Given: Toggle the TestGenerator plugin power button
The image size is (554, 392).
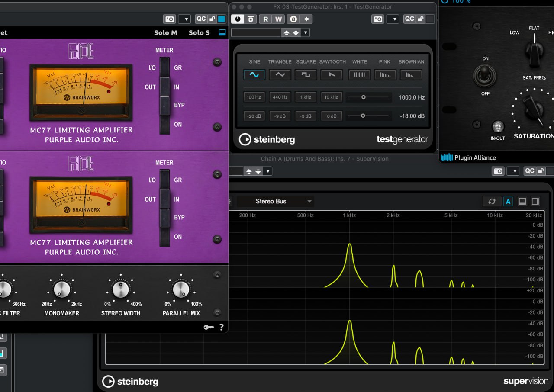Looking at the screenshot, I should click(238, 19).
